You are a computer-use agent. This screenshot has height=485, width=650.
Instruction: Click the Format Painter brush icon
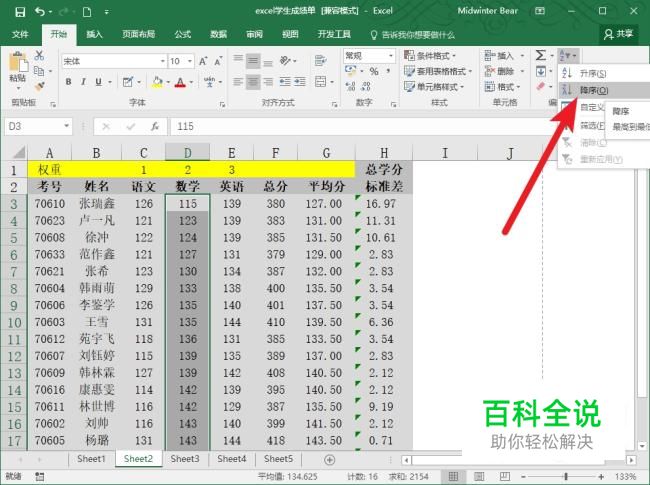coord(40,87)
